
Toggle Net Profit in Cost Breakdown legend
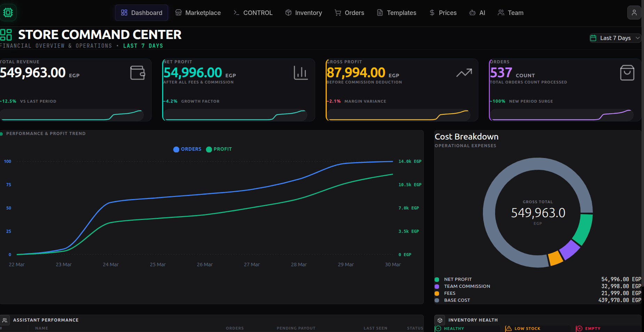458,279
